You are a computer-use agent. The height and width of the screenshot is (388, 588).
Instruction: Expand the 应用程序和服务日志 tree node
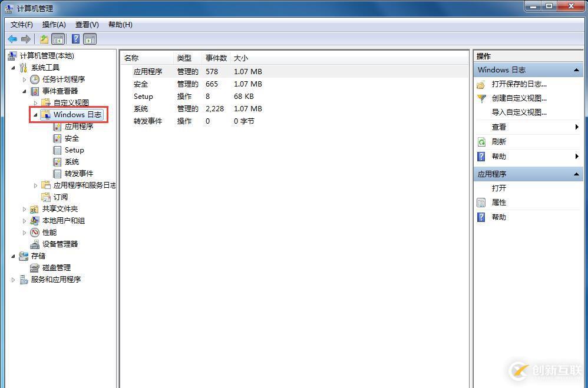click(35, 185)
